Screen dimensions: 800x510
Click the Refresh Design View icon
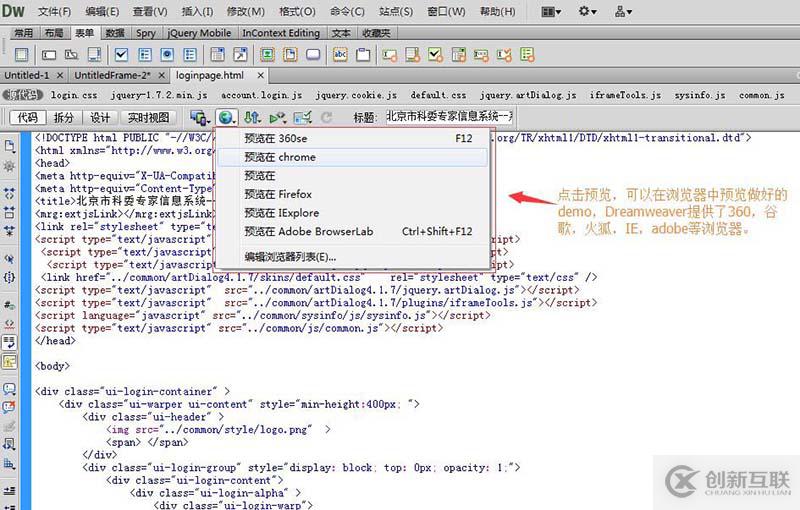[x=327, y=118]
